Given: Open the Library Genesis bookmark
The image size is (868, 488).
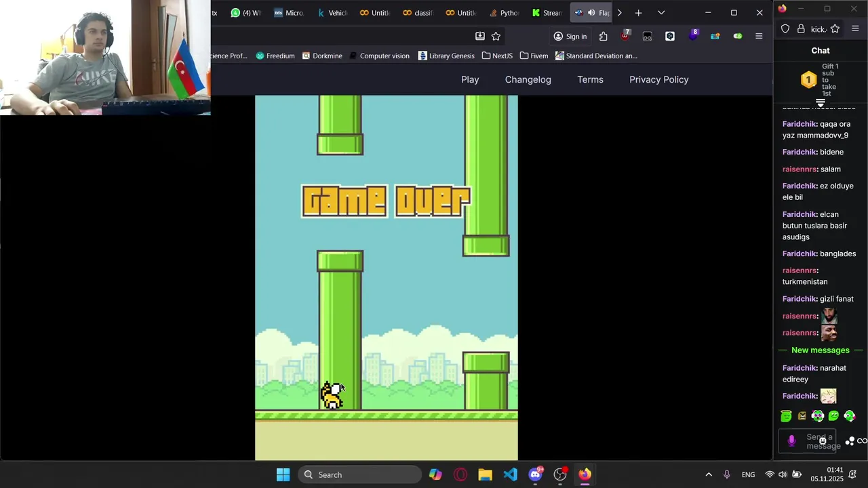Looking at the screenshot, I should pos(446,56).
